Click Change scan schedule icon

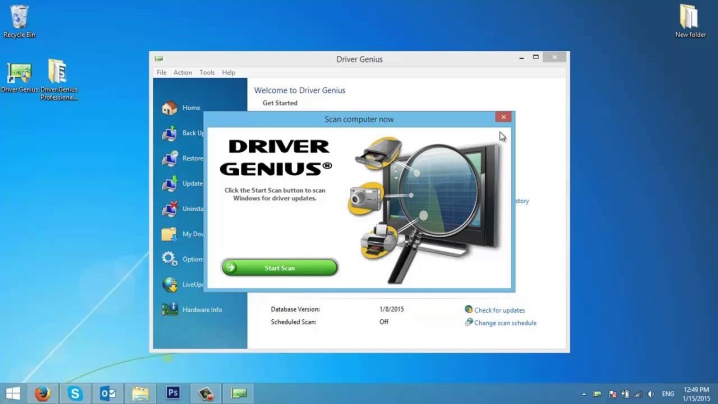pos(468,322)
